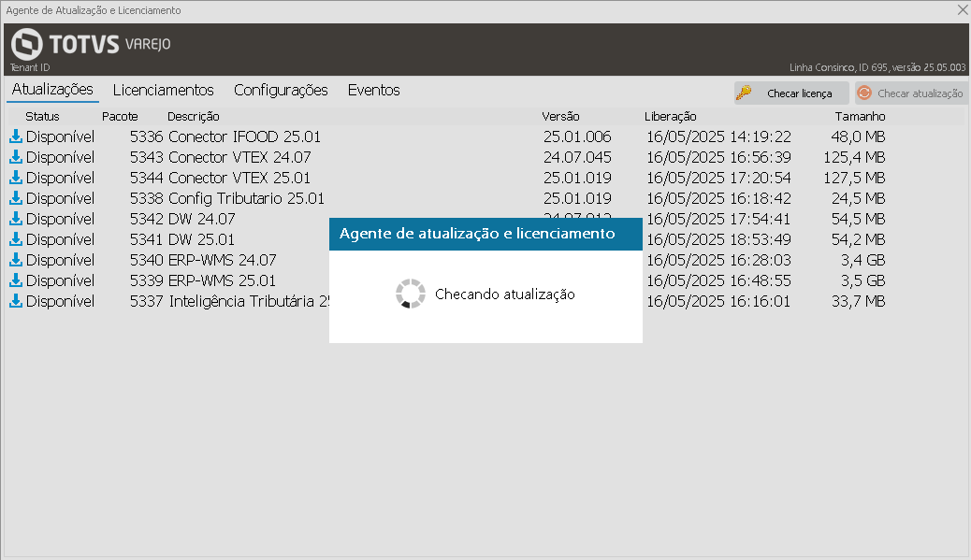Click the dialog title 'Agente de atualização e licenciamento'
Viewport: 971px width, 560px height.
pos(477,234)
